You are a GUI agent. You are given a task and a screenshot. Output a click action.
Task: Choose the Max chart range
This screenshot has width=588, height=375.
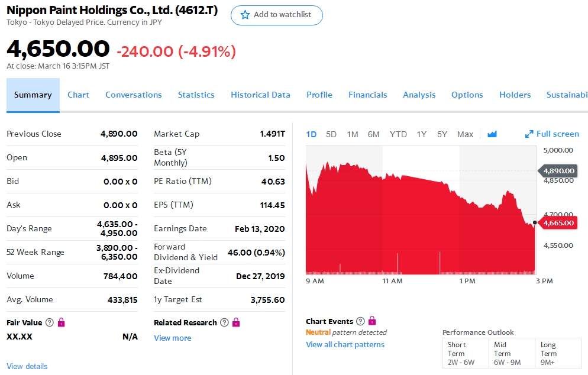pyautogui.click(x=465, y=134)
